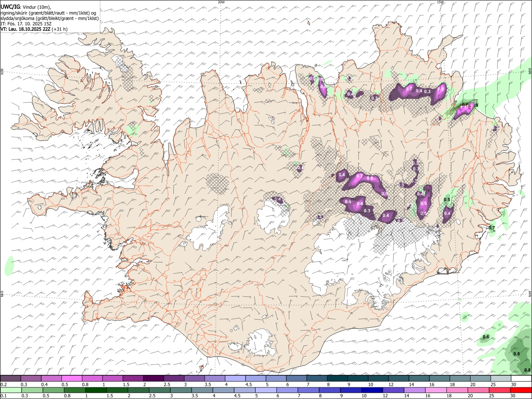Click the "20W" longitude label at the map top
The width and height of the screenshot is (532, 399).
221,2
